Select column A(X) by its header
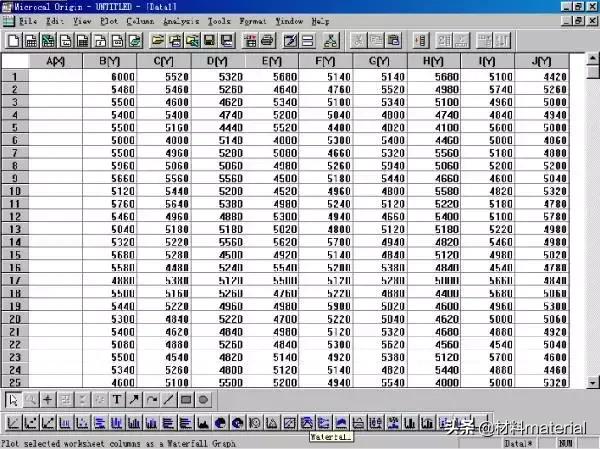 pos(55,61)
